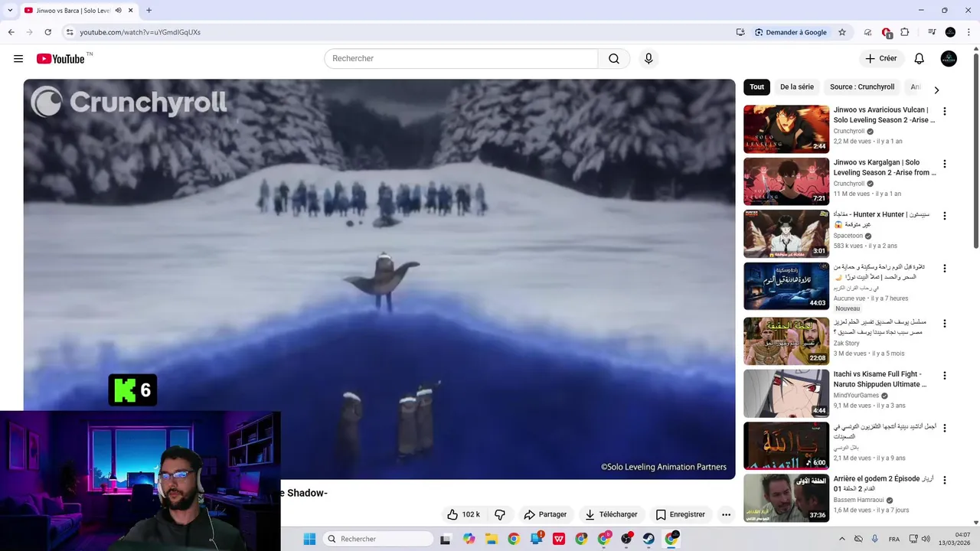Open options for Jinwoo vs Kargalgan video

(944, 164)
